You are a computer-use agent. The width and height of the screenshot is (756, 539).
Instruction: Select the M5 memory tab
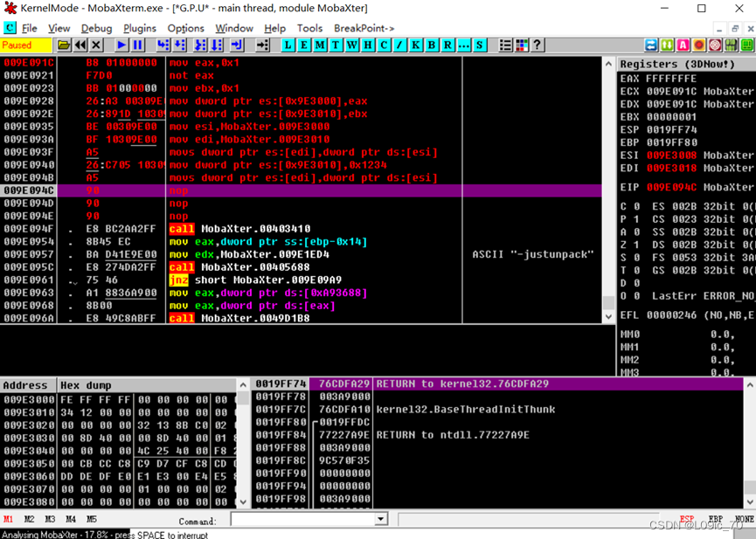point(91,519)
